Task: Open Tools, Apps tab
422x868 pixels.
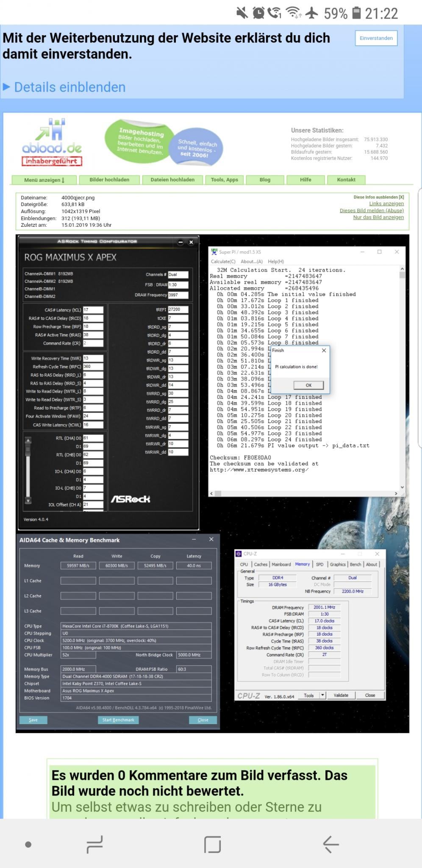Action: (x=225, y=180)
